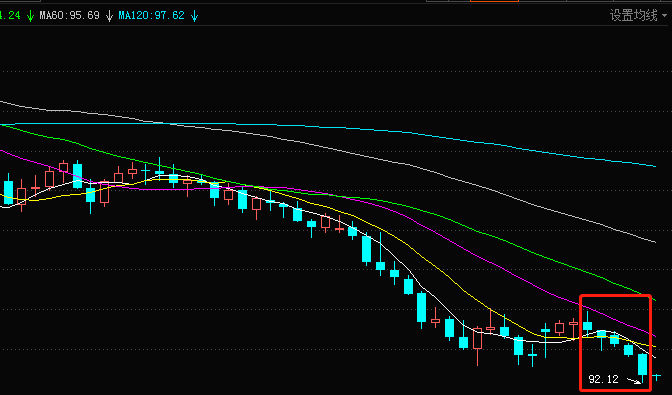Click the green 4.24 moving average value
This screenshot has height=395, width=672.
point(10,15)
